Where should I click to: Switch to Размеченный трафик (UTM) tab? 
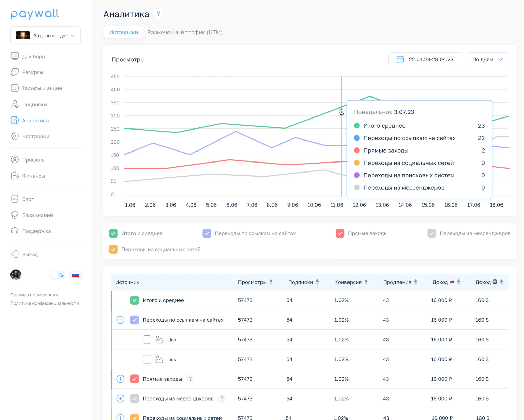(x=185, y=32)
